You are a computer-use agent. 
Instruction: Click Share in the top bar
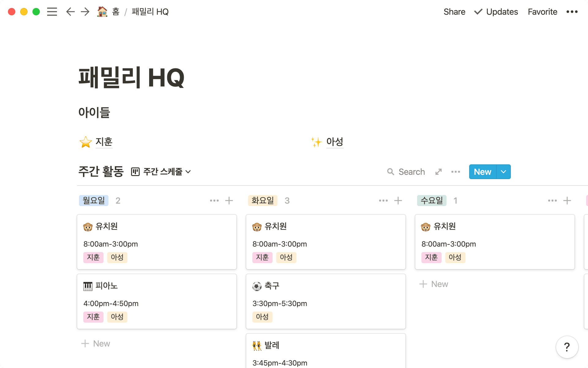[454, 12]
